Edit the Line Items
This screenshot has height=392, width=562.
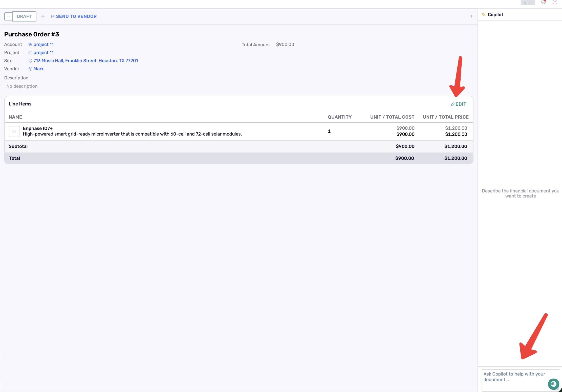point(458,104)
